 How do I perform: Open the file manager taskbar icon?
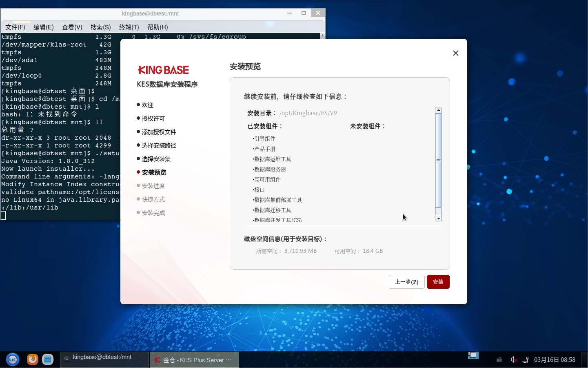(48, 359)
